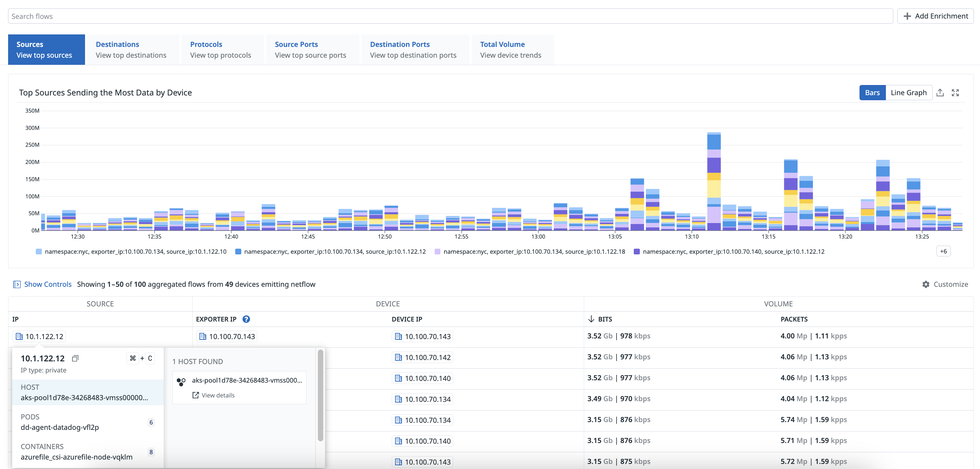Switch chart to Bars view
The image size is (980, 469).
pyautogui.click(x=872, y=92)
